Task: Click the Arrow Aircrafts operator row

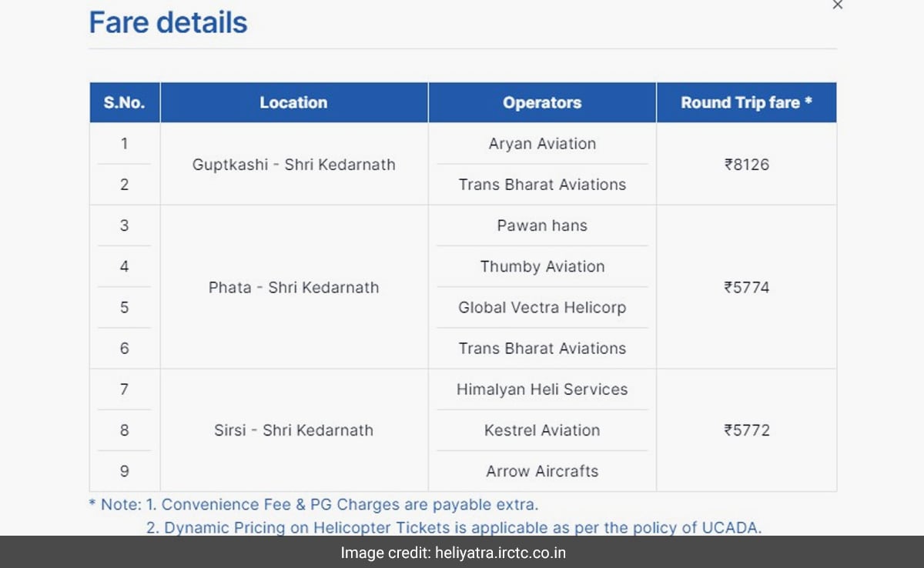Action: click(x=542, y=471)
